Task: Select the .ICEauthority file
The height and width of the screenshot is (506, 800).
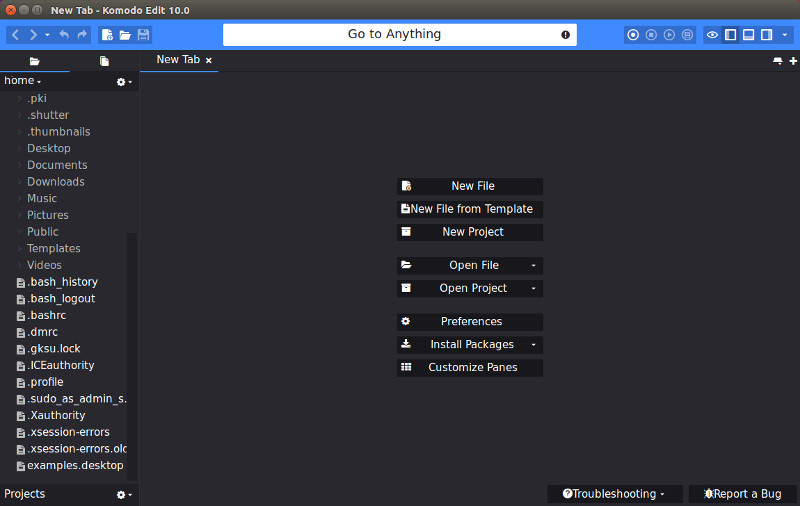Action: pyautogui.click(x=61, y=365)
